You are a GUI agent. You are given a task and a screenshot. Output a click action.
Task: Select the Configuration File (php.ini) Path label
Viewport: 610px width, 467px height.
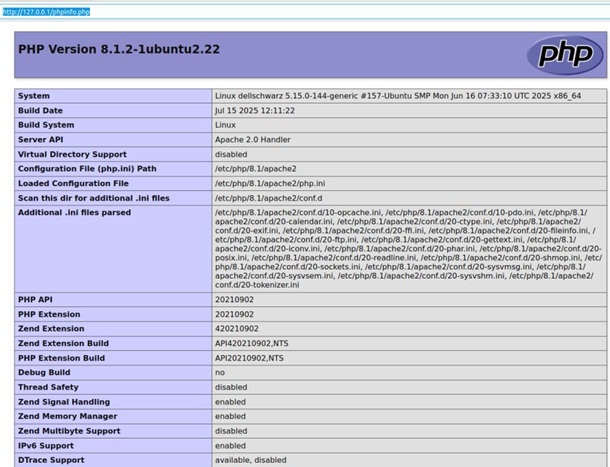[87, 169]
